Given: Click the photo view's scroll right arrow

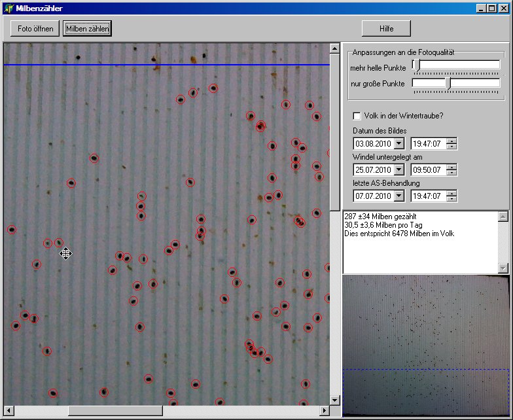Looking at the screenshot, I should 324,410.
